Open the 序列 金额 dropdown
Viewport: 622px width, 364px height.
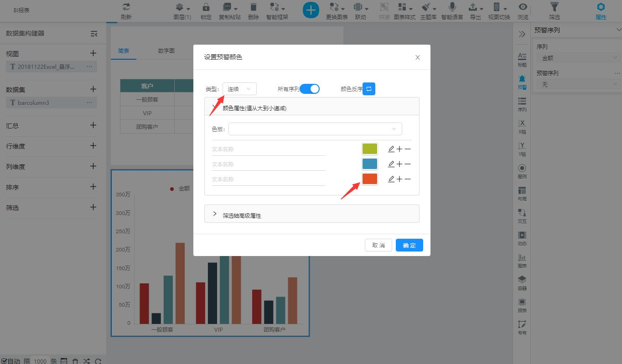[578, 58]
